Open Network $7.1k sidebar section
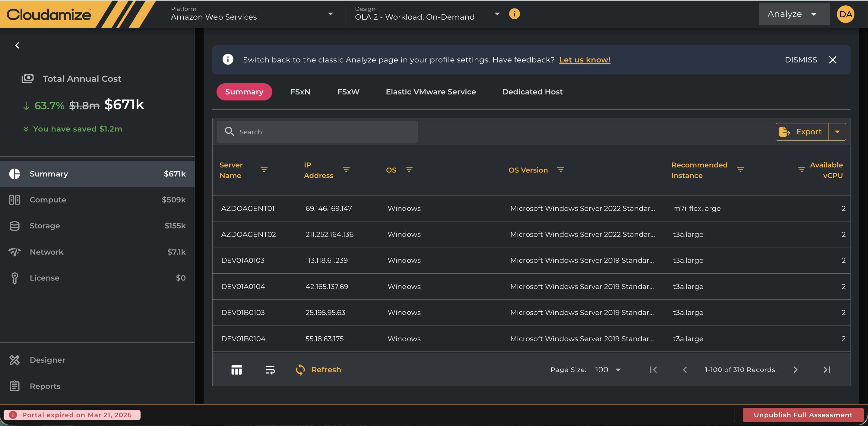Image resolution: width=868 pixels, height=426 pixels. pyautogui.click(x=97, y=252)
